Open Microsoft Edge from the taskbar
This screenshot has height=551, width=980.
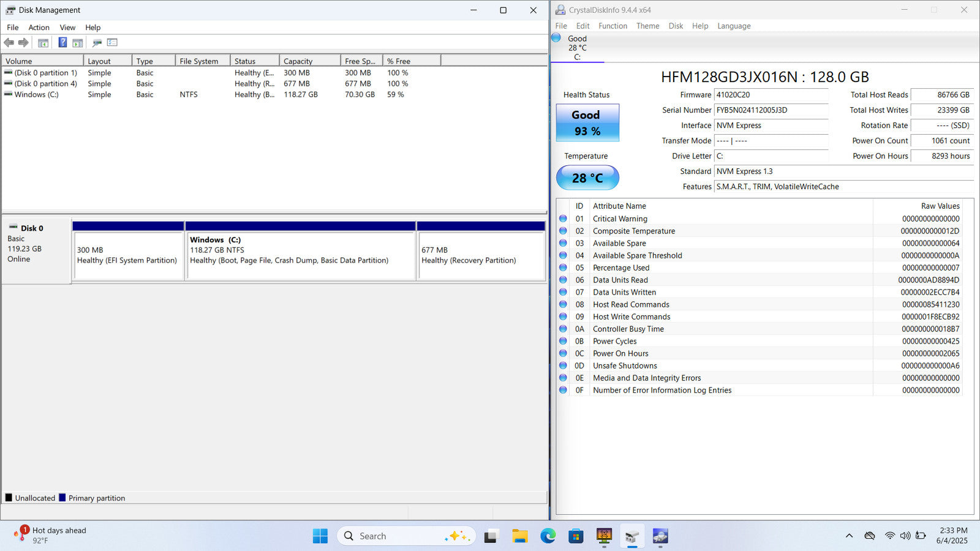pyautogui.click(x=548, y=536)
